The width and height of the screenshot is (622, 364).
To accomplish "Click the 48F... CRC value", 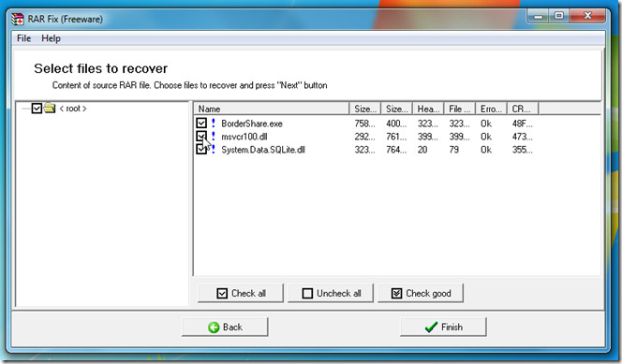I will tap(522, 124).
